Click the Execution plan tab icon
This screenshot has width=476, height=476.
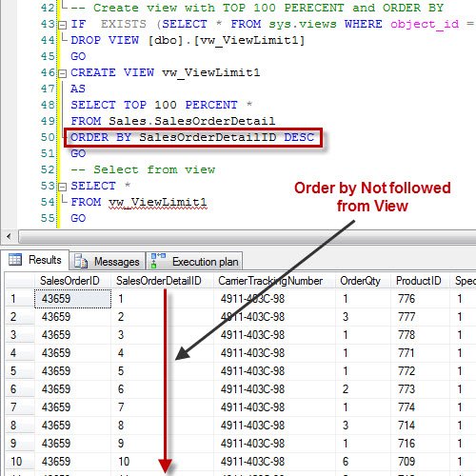(x=158, y=261)
